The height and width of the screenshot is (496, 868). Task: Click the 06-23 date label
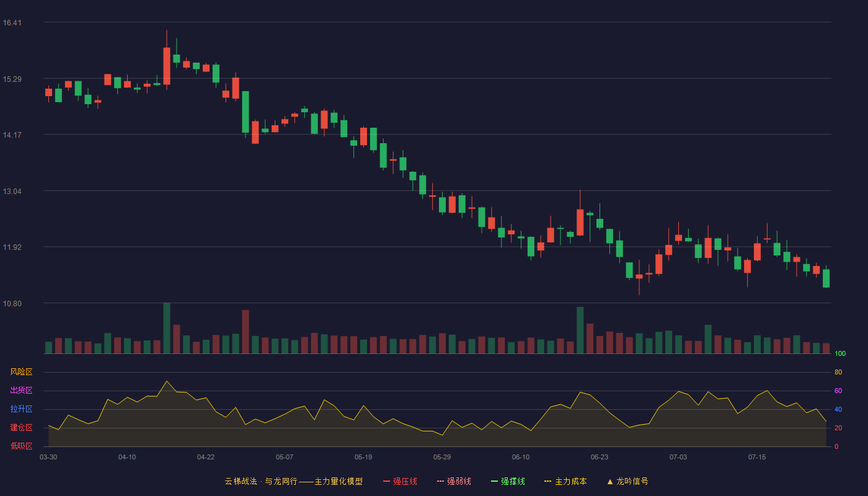click(x=600, y=457)
